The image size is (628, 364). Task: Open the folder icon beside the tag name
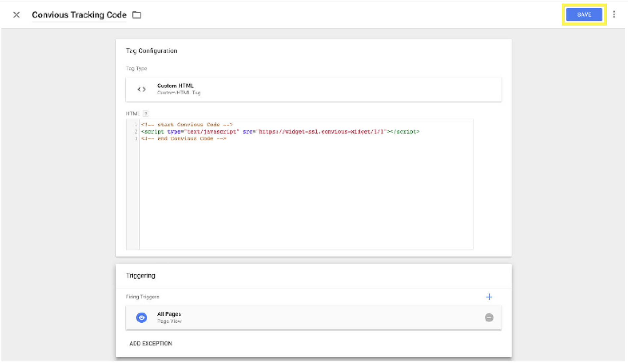pyautogui.click(x=137, y=15)
